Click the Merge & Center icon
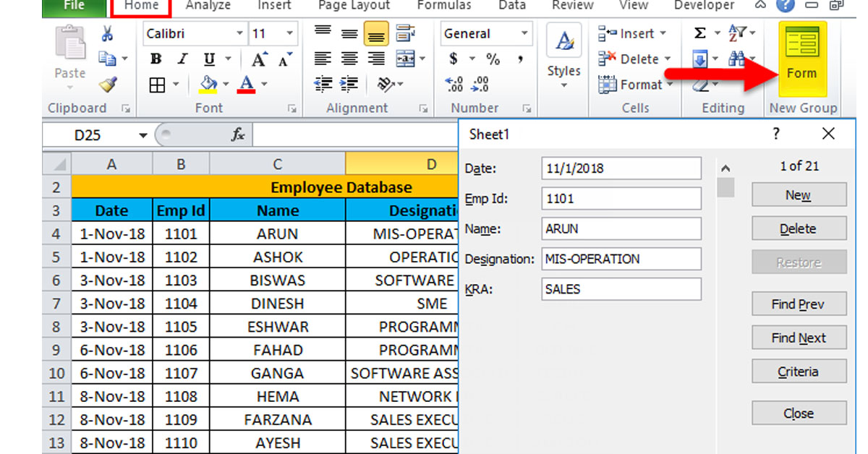Screen dimensions: 868x454 406,59
